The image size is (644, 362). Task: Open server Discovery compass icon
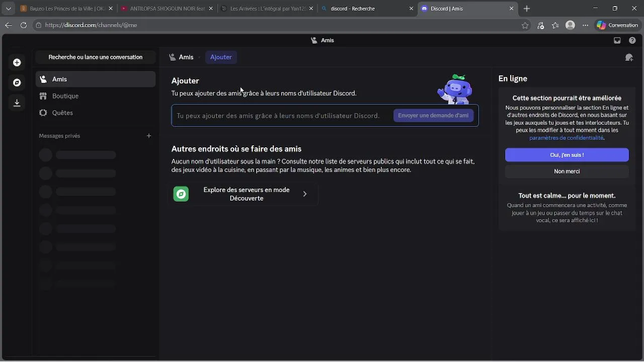click(x=17, y=82)
